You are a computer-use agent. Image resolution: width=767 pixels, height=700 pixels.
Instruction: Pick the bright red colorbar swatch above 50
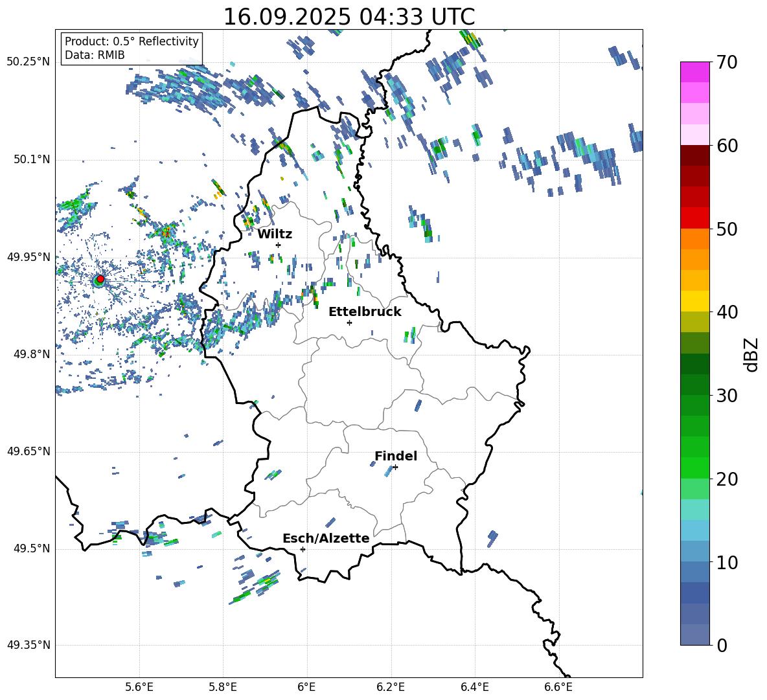tap(694, 218)
